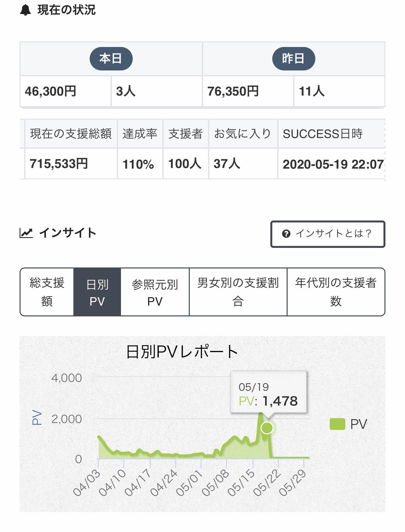This screenshot has width=405, height=532.
Task: Click the chart icon next to インサイト
Action: click(26, 233)
